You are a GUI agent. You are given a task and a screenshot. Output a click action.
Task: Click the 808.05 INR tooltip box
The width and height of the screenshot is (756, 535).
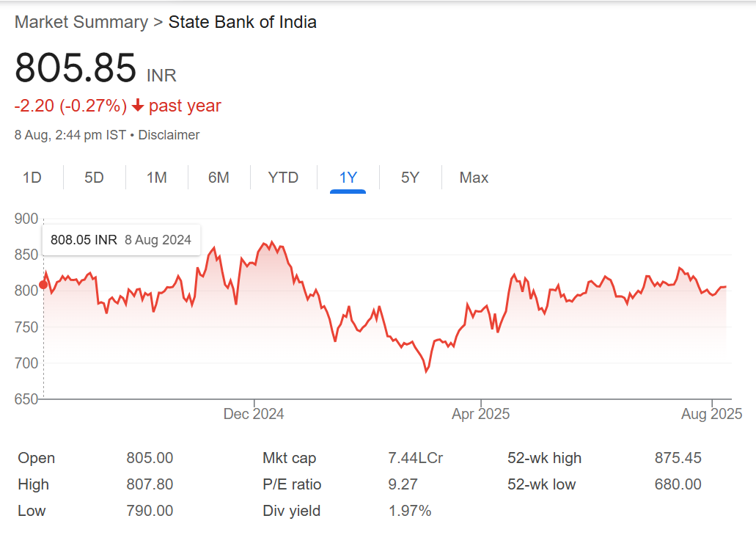[122, 240]
